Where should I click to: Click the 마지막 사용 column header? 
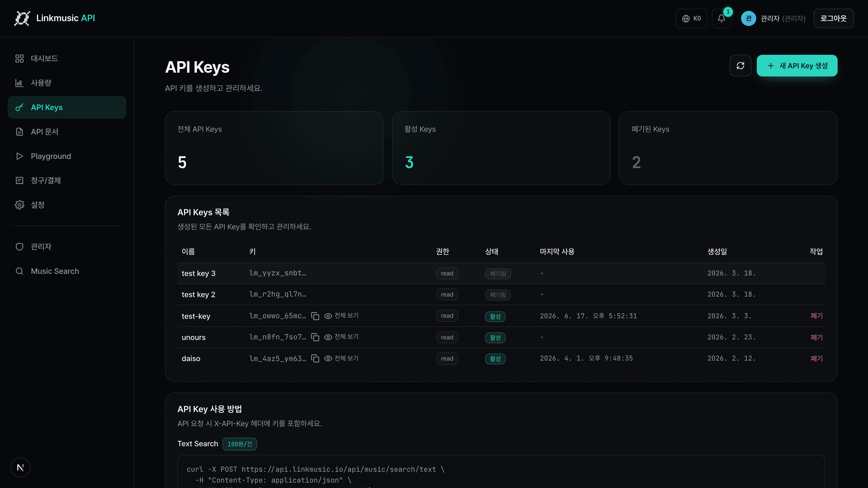coord(557,252)
